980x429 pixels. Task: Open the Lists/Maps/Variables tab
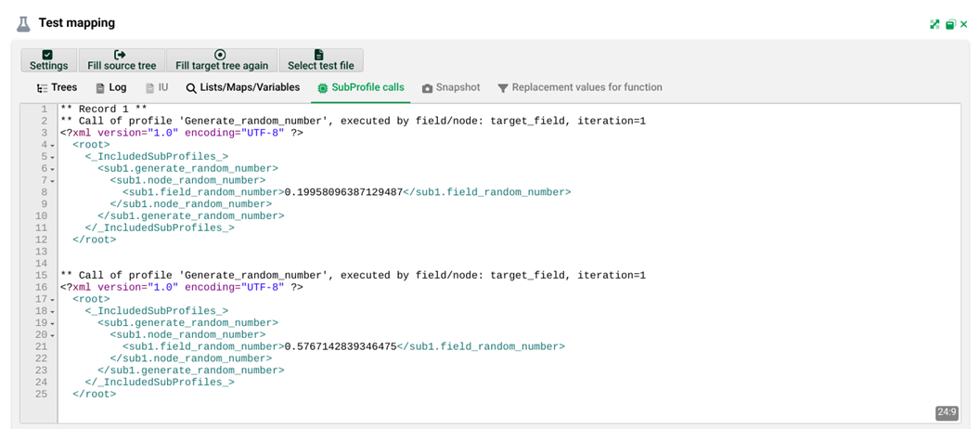(x=242, y=88)
